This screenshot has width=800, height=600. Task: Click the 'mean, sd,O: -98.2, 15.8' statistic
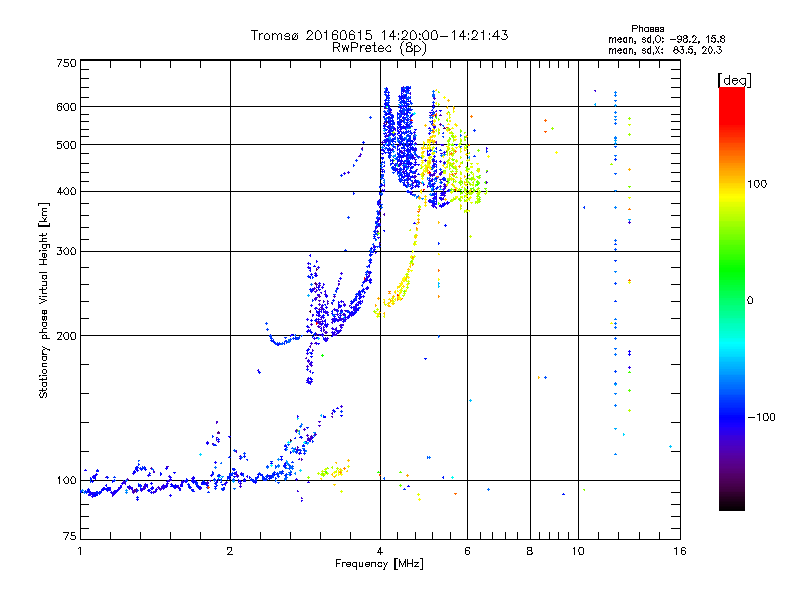click(666, 39)
